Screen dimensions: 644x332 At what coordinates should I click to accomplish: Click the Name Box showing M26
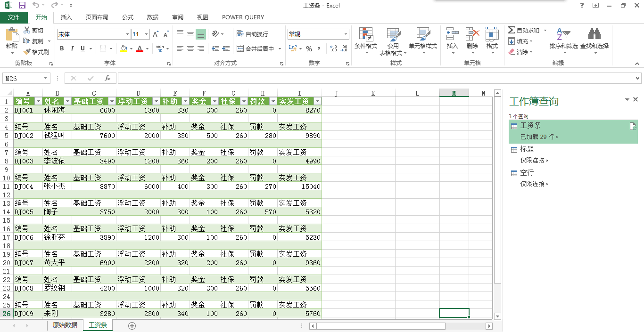tap(26, 78)
